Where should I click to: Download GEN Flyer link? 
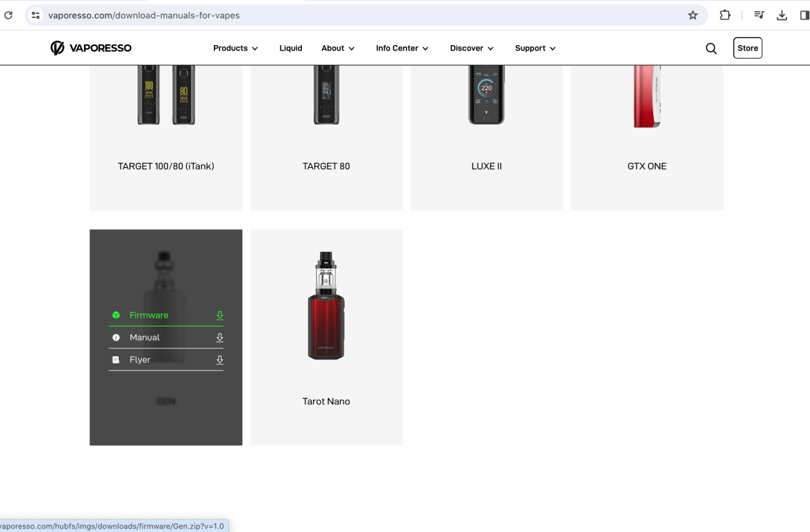pyautogui.click(x=166, y=360)
